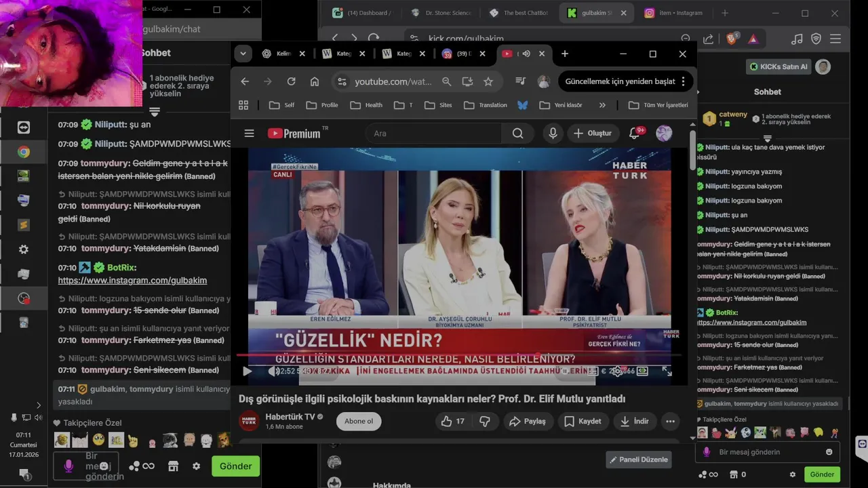Expand the Yeni klasör bookmarks folder

(561, 105)
